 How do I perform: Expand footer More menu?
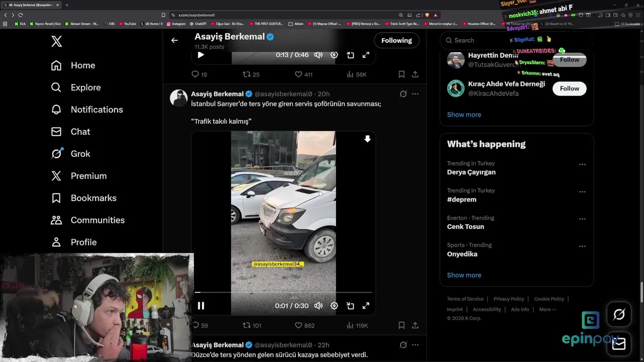(547, 309)
